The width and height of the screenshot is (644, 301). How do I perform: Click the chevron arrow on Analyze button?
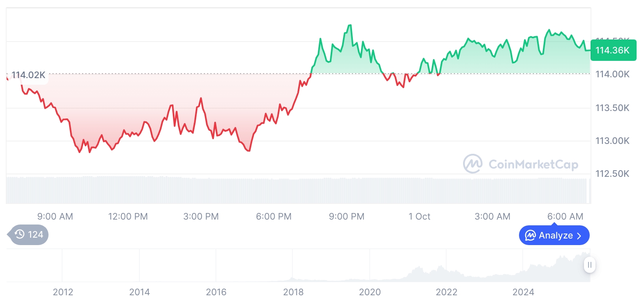click(579, 236)
